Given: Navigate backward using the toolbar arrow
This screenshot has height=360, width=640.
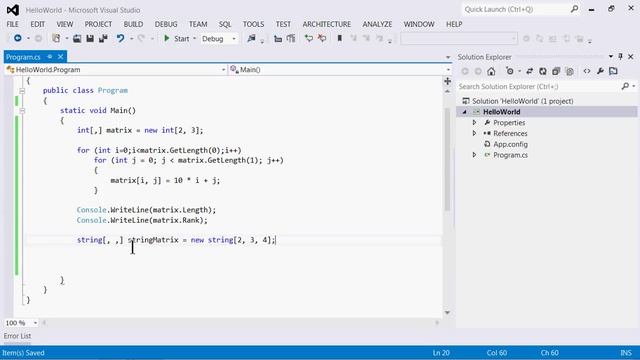Looking at the screenshot, I should click(x=18, y=38).
